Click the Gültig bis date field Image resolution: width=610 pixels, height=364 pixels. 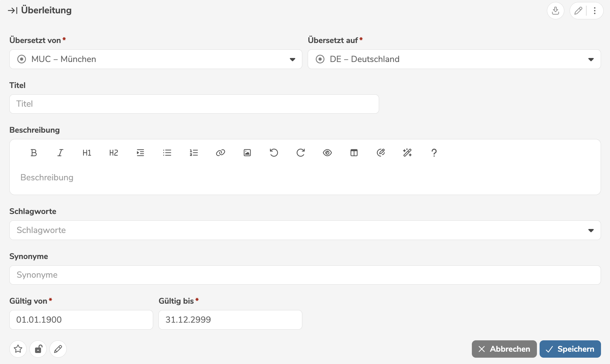tap(230, 320)
